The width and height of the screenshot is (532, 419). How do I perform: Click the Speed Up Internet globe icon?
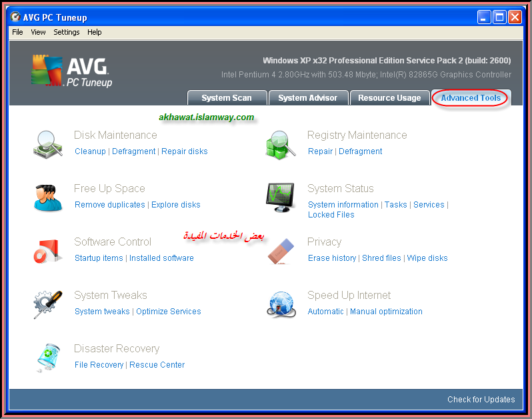281,304
